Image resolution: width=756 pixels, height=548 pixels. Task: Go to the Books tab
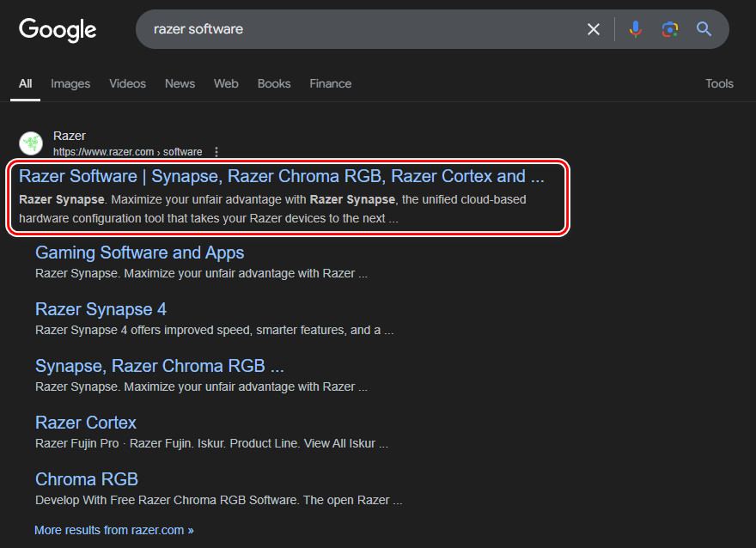tap(274, 83)
